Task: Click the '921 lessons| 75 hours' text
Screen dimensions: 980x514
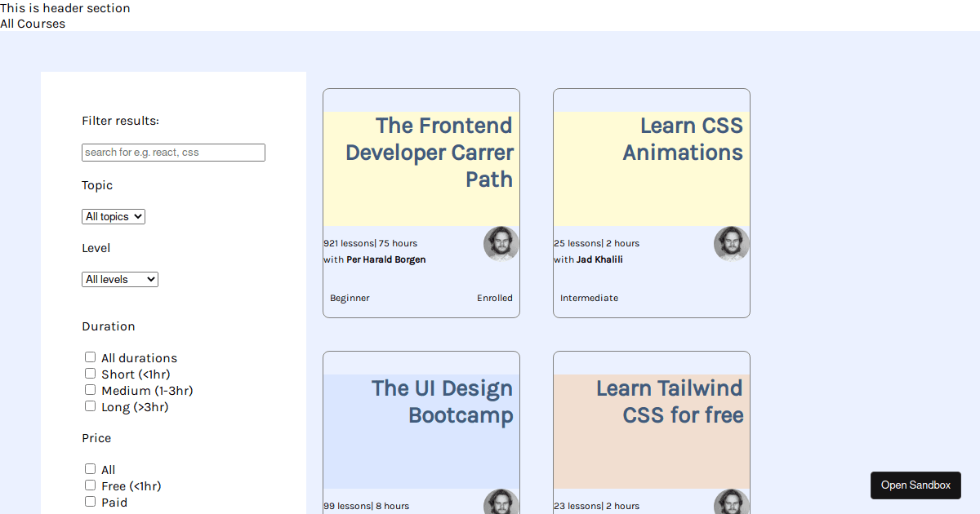Action: coord(370,243)
